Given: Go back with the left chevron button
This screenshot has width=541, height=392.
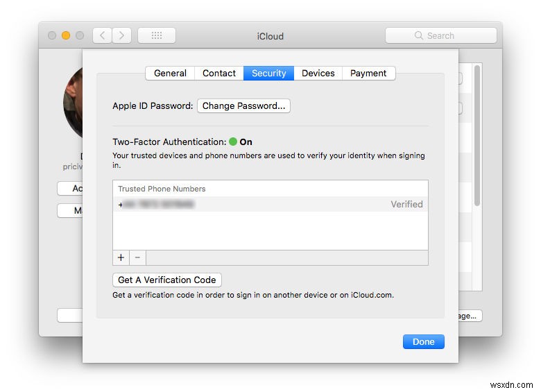Looking at the screenshot, I should point(102,35).
